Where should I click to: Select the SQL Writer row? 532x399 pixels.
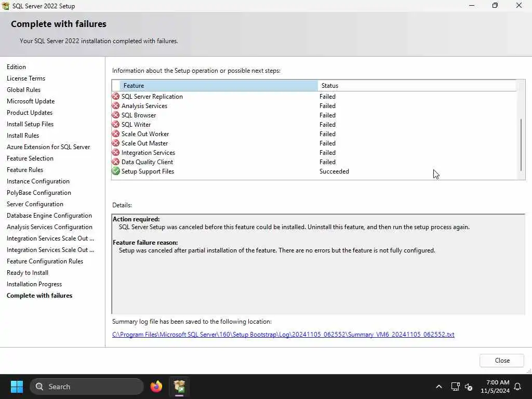314,125
